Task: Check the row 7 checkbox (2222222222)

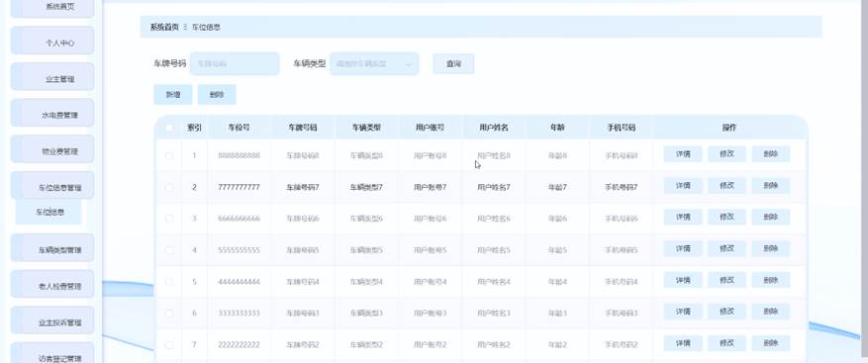Action: coord(169,345)
